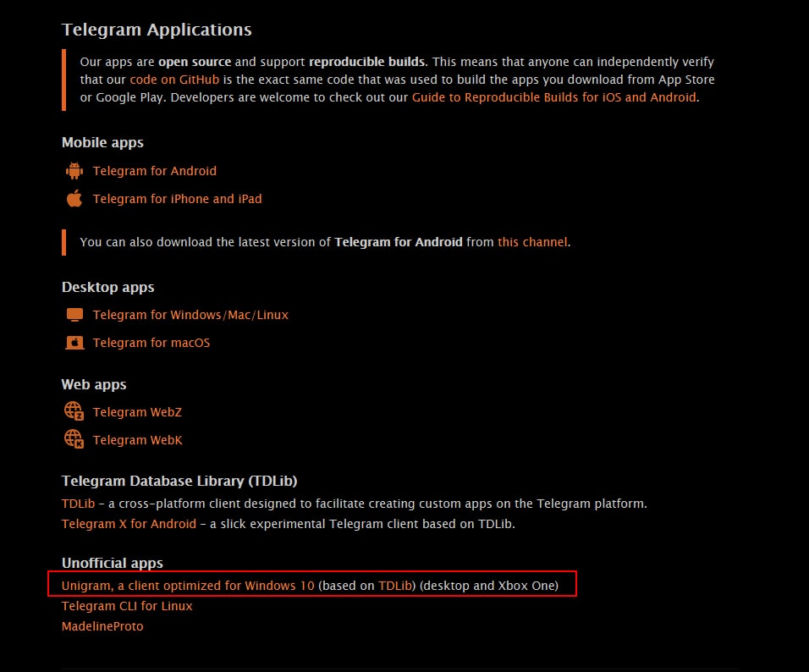This screenshot has height=672, width=809.
Task: Click the Telegram Database Library (TDLib) heading
Action: point(179,481)
